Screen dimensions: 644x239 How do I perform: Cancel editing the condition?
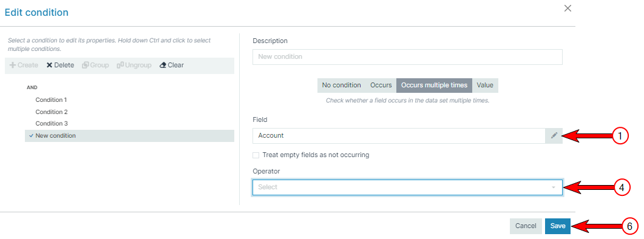[x=526, y=226]
